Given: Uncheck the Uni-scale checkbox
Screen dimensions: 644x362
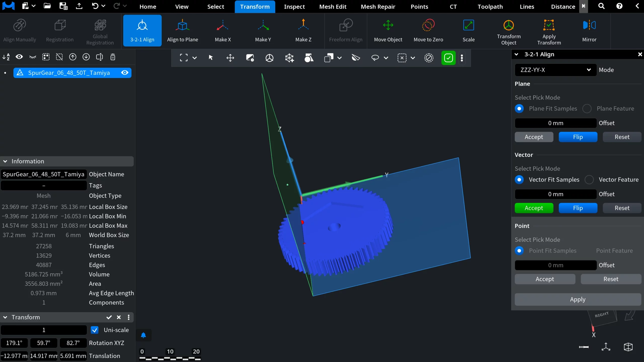Looking at the screenshot, I should (x=95, y=330).
